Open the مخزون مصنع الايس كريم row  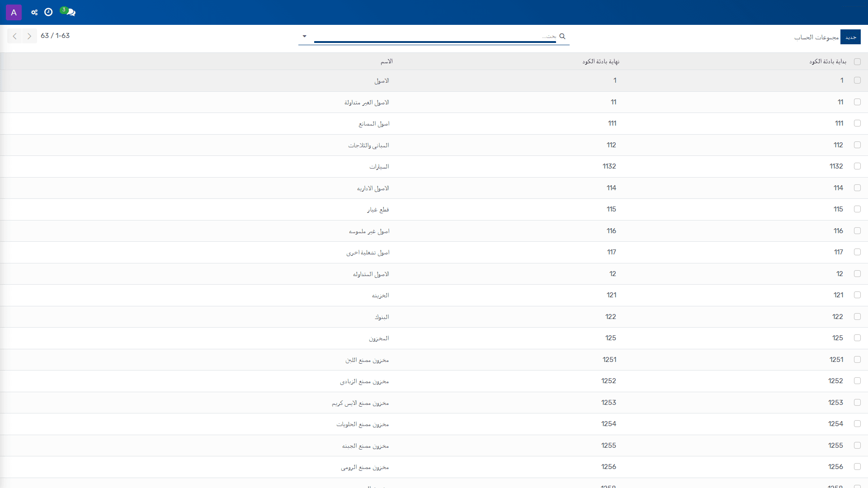tap(360, 403)
